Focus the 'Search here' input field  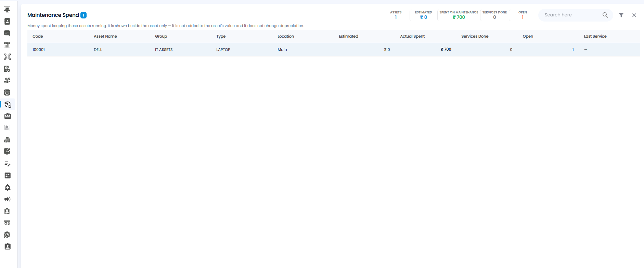(571, 15)
